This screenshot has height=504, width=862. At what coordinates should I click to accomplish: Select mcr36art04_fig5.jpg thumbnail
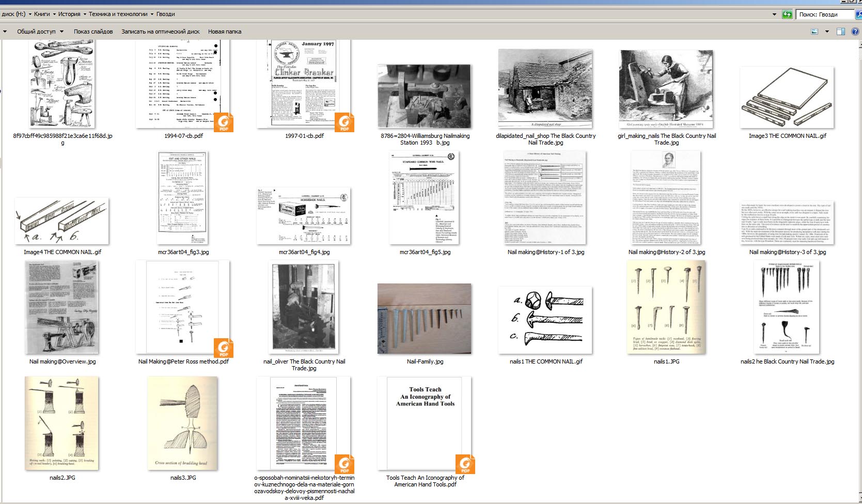point(425,198)
